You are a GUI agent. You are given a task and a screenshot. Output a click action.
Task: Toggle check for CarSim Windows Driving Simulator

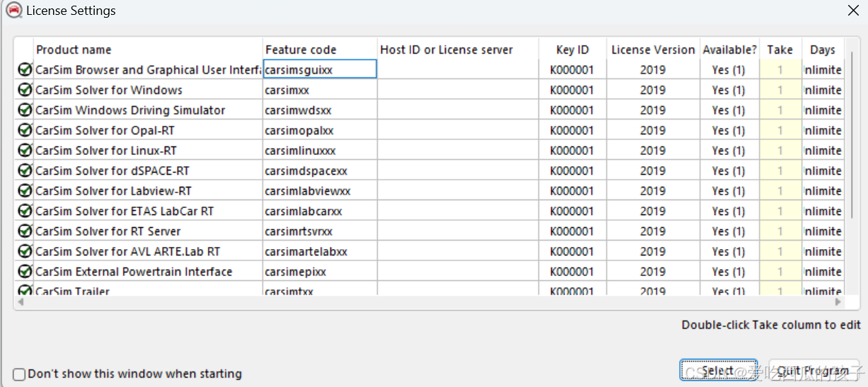[x=25, y=110]
